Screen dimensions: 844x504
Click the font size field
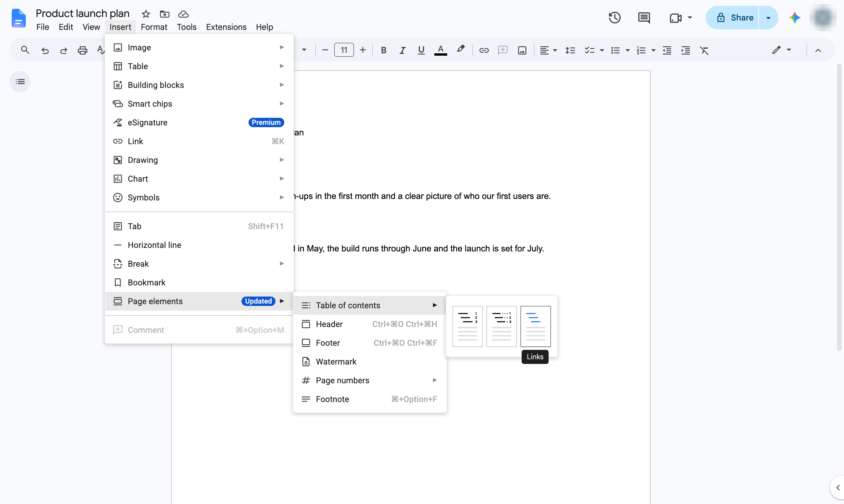pyautogui.click(x=344, y=50)
